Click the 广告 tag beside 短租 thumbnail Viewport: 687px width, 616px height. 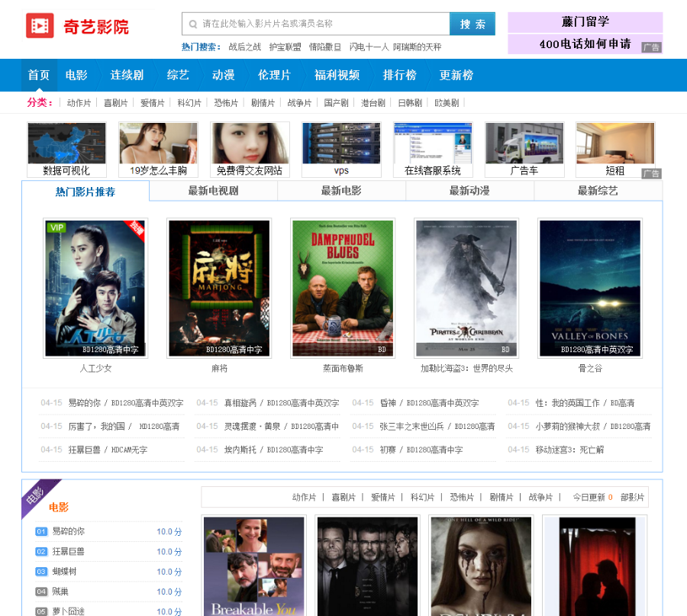[x=652, y=173]
